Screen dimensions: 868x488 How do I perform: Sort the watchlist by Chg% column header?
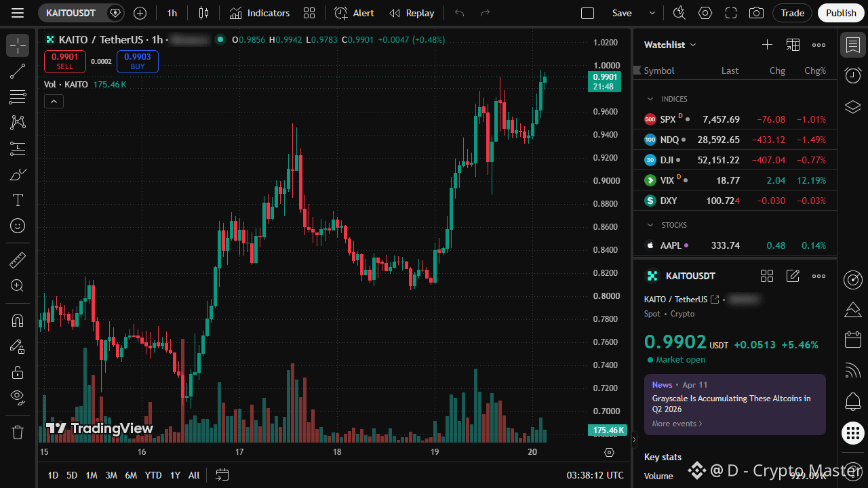[x=815, y=70]
